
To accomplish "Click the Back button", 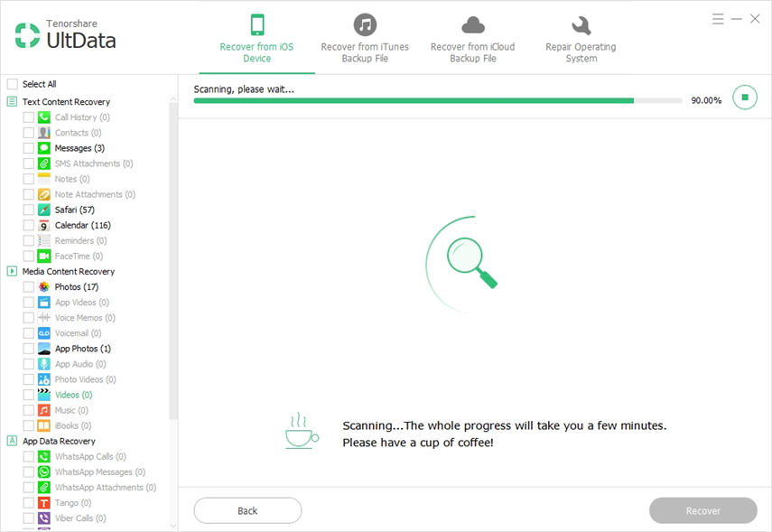I will pyautogui.click(x=247, y=511).
